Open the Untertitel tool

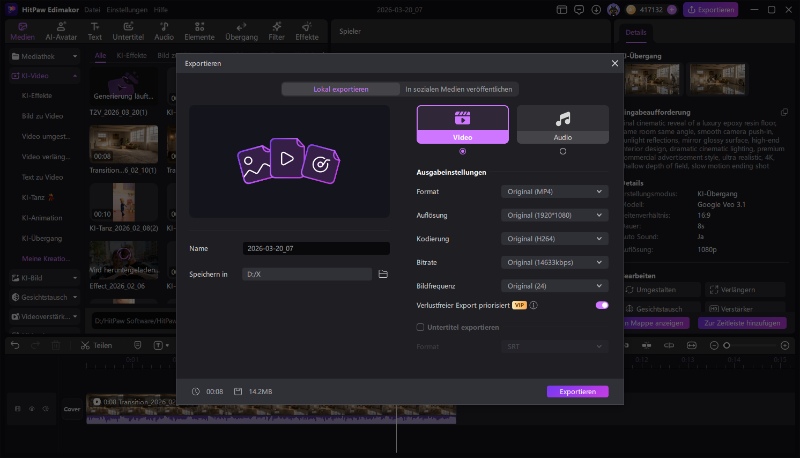[x=128, y=32]
